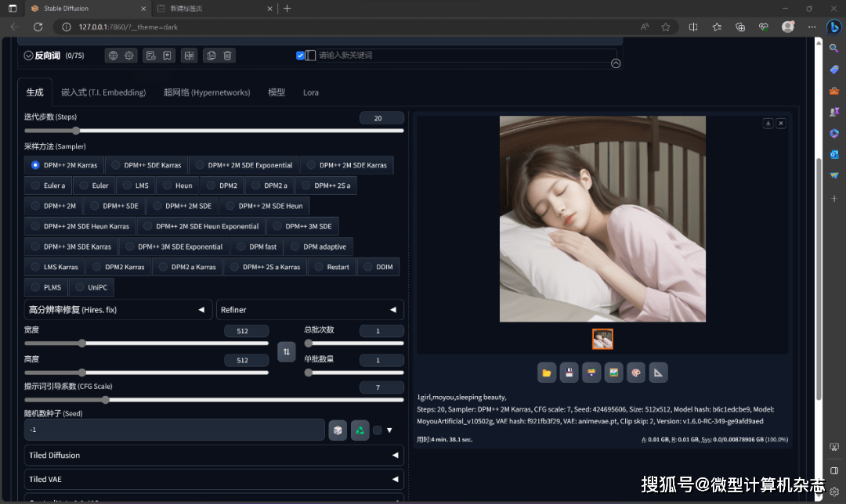Viewport: 846px width, 504px height.
Task: Send image to inpaint with palette icon
Action: [636, 373]
